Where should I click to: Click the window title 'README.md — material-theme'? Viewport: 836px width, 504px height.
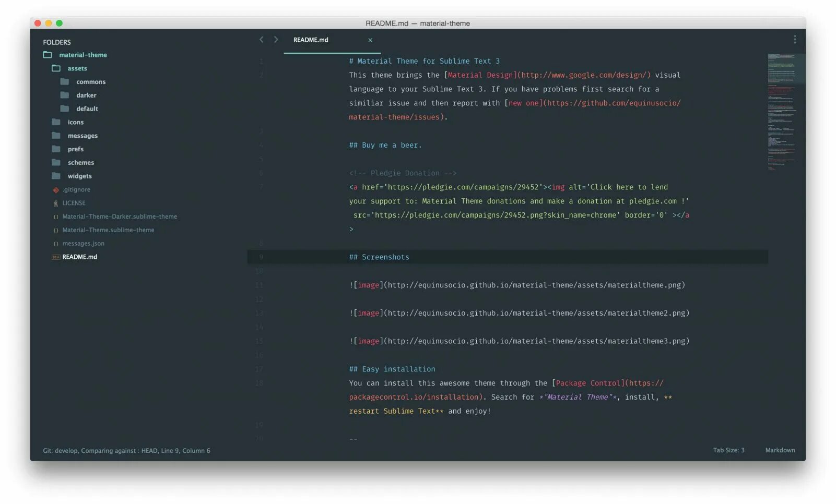click(x=418, y=23)
